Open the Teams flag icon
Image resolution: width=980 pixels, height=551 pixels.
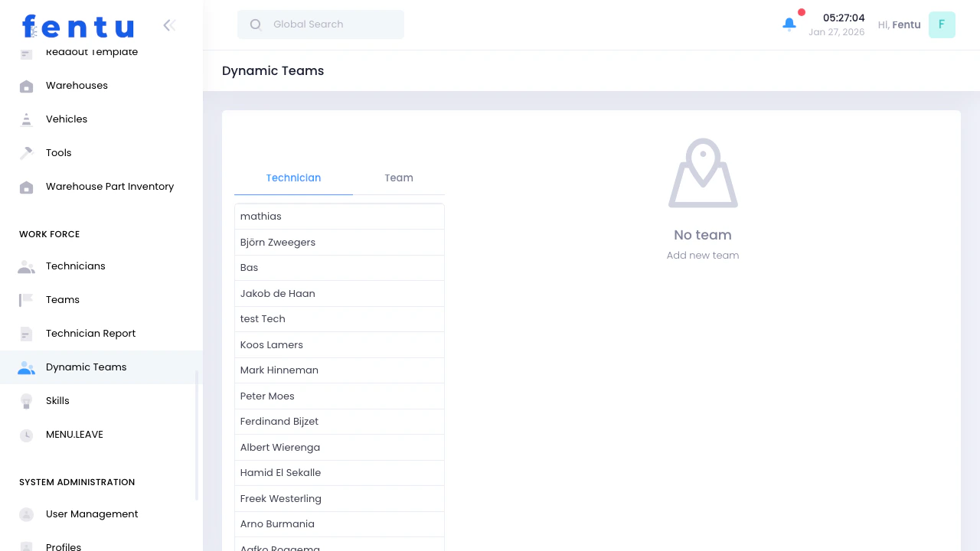(26, 300)
